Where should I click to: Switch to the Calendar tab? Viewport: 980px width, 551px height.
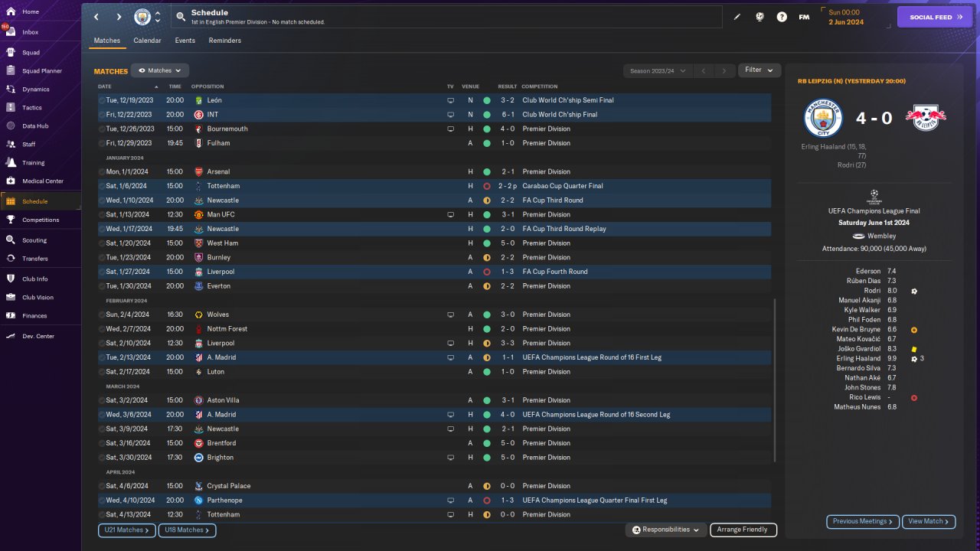click(x=147, y=41)
